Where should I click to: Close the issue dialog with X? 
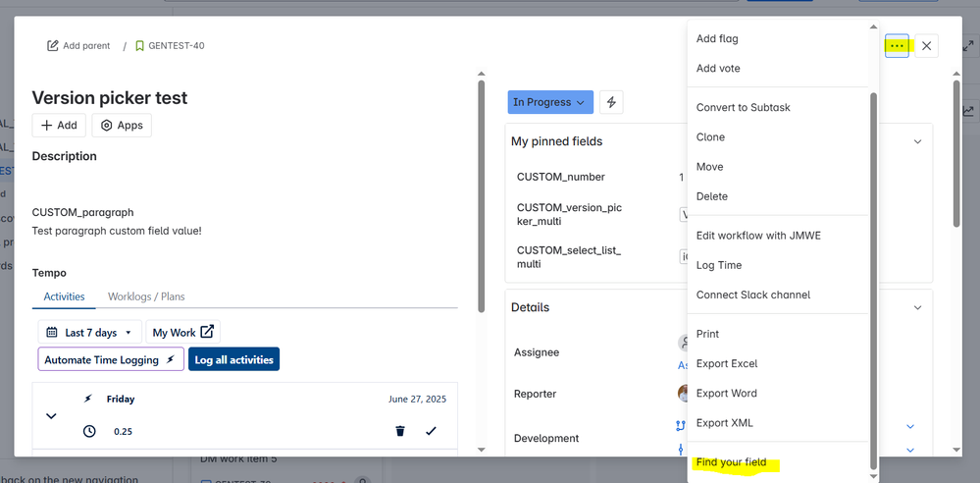tap(927, 46)
